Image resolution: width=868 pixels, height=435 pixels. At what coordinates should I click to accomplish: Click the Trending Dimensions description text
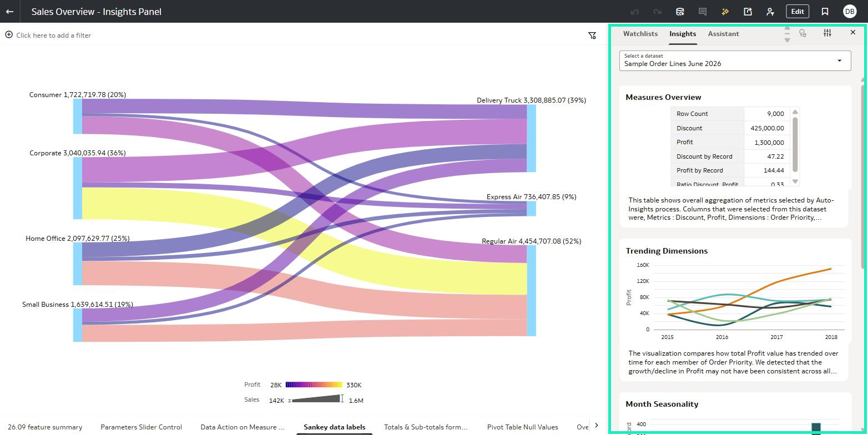[734, 362]
